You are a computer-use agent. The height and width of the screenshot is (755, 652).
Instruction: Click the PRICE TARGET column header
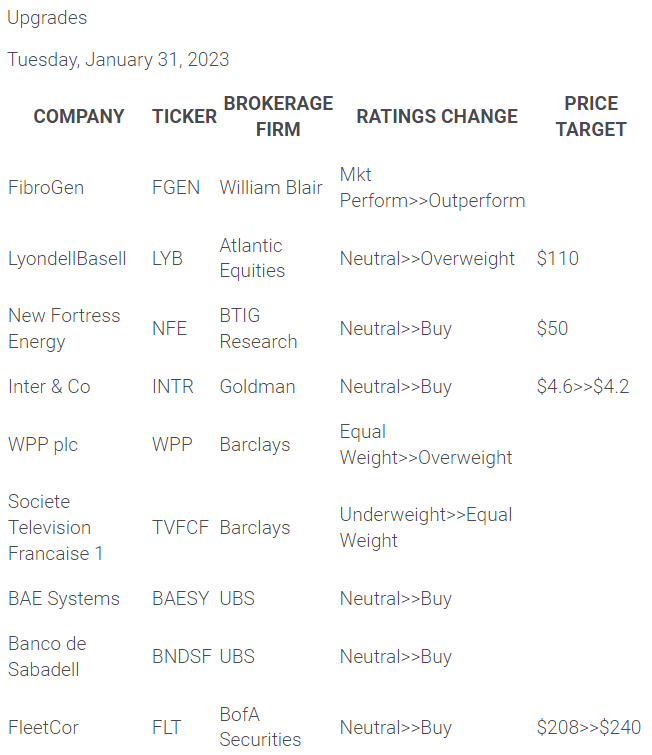591,116
